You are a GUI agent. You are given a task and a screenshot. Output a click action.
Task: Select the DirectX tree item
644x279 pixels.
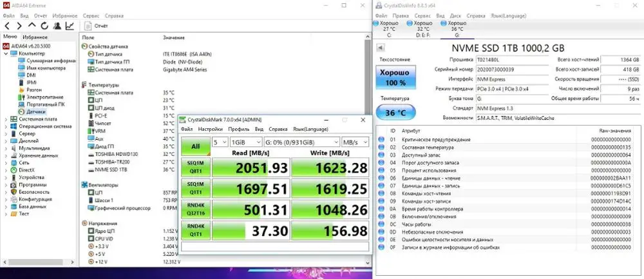pyautogui.click(x=23, y=170)
